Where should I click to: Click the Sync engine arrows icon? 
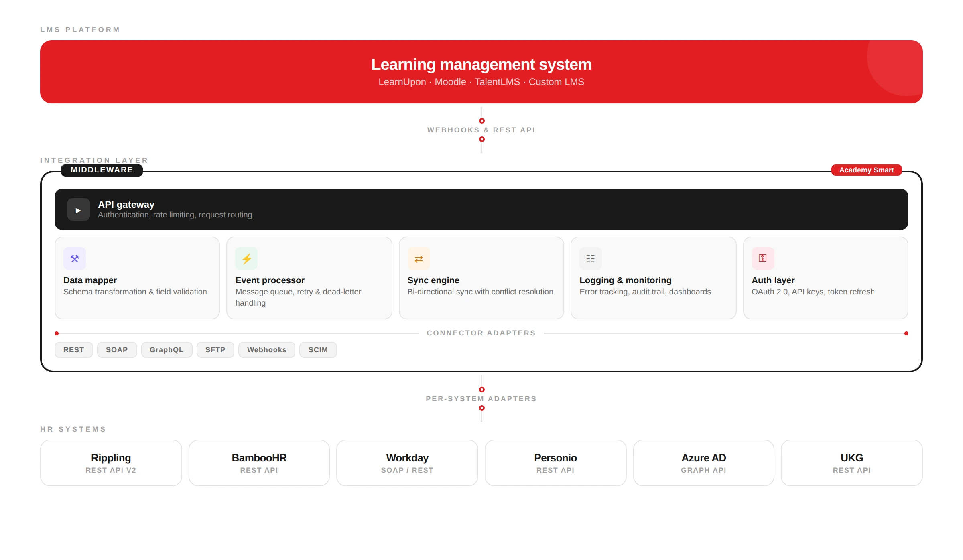click(x=419, y=258)
